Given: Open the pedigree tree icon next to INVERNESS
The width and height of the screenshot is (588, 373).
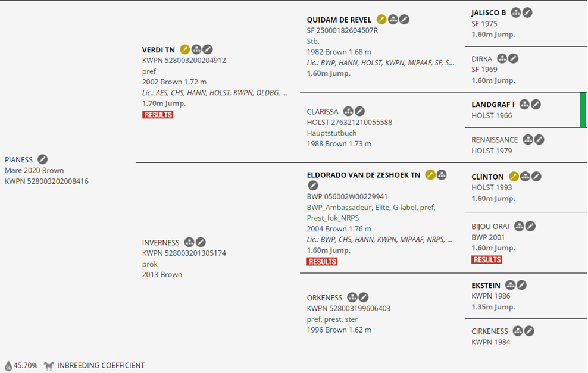Looking at the screenshot, I should click(x=189, y=242).
